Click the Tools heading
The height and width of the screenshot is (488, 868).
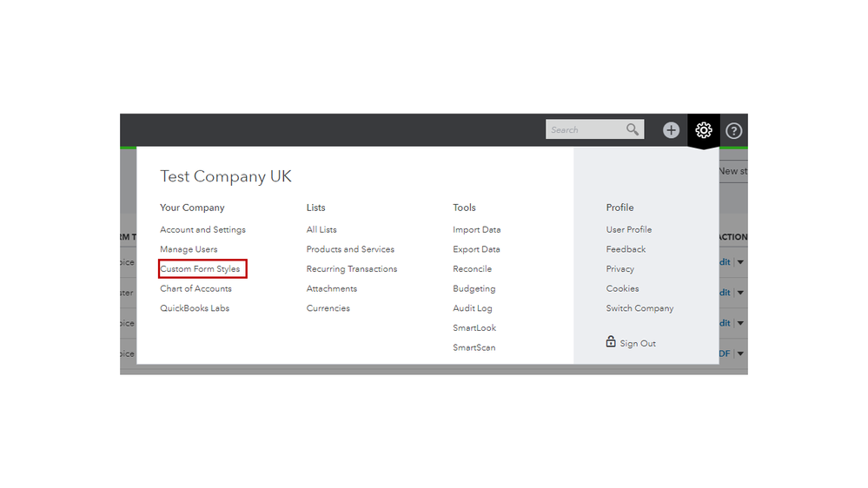point(465,208)
